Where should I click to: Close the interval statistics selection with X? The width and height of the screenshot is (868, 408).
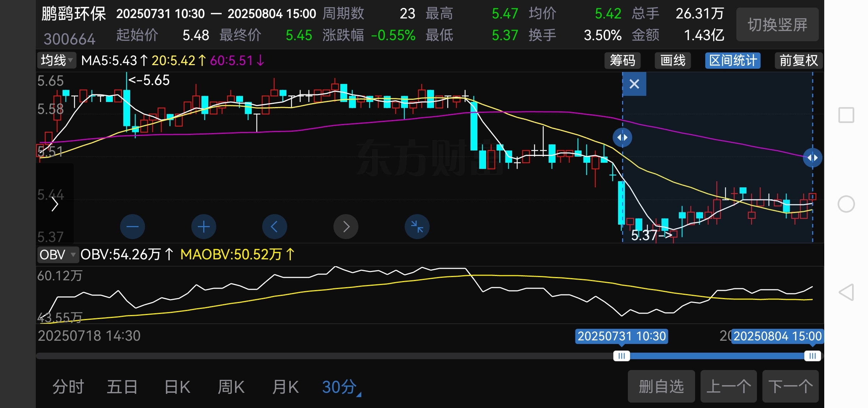point(634,84)
